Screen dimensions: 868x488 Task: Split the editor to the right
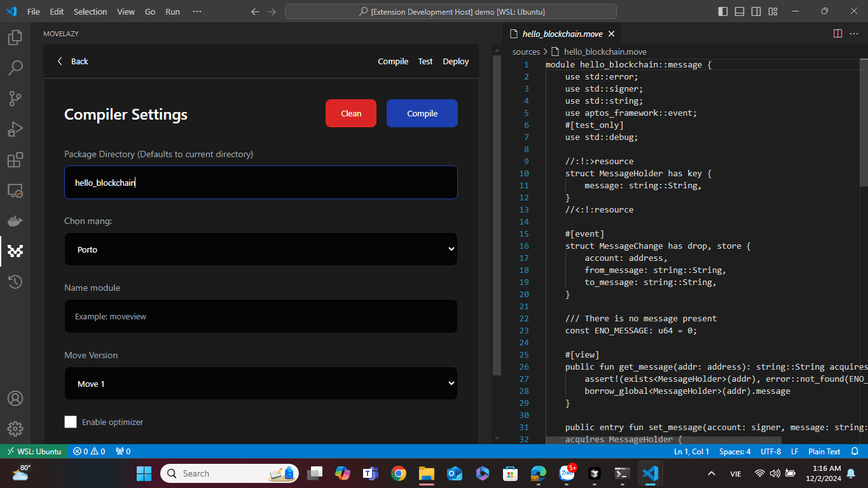pyautogui.click(x=837, y=34)
